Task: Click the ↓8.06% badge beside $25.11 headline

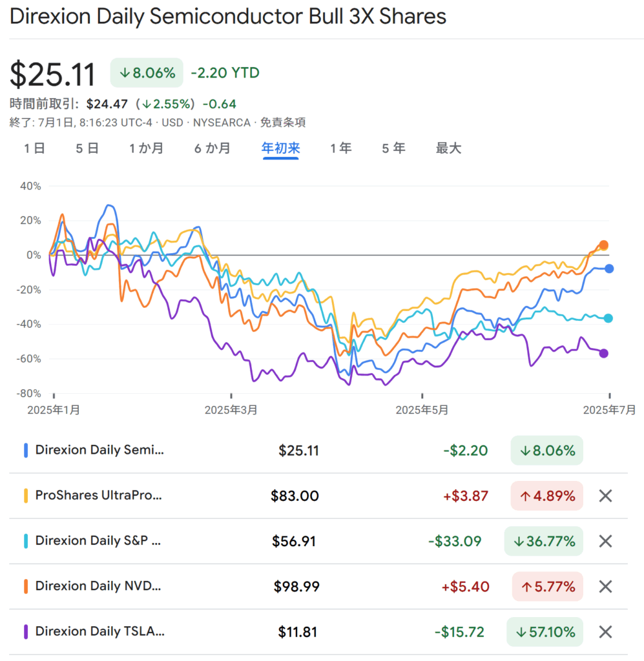Action: click(147, 73)
